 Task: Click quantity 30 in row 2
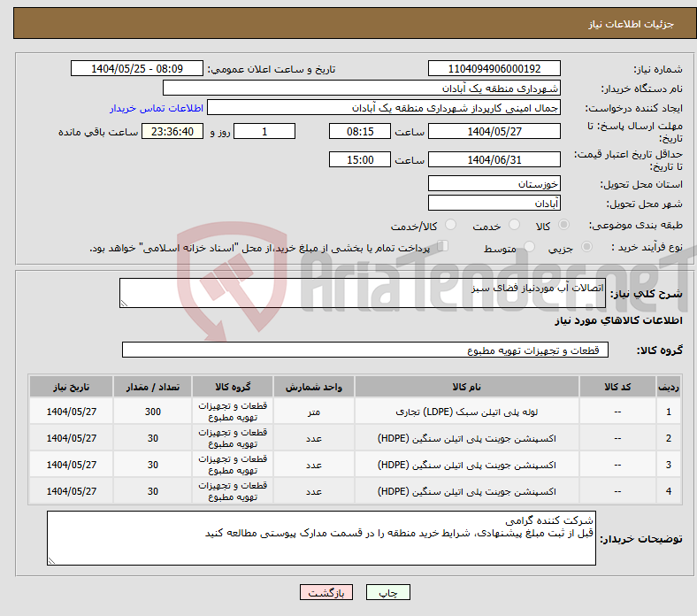pyautogui.click(x=152, y=438)
